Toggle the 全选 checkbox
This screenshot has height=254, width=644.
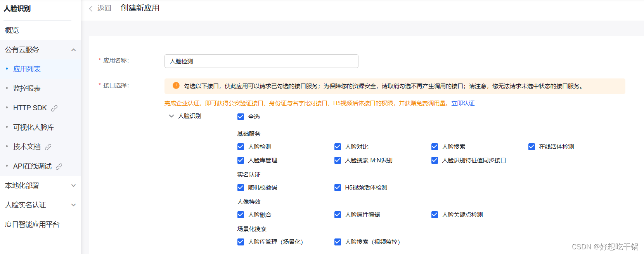[x=241, y=117]
